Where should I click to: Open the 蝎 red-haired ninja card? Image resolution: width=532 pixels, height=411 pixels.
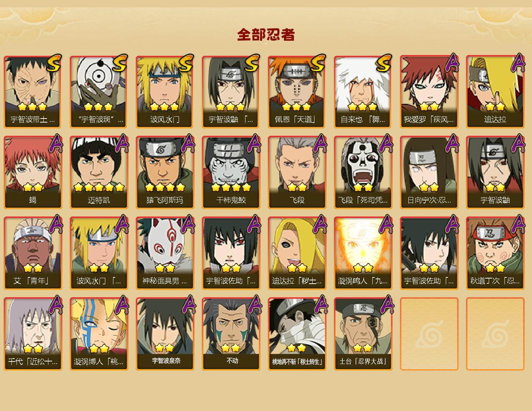click(x=33, y=172)
